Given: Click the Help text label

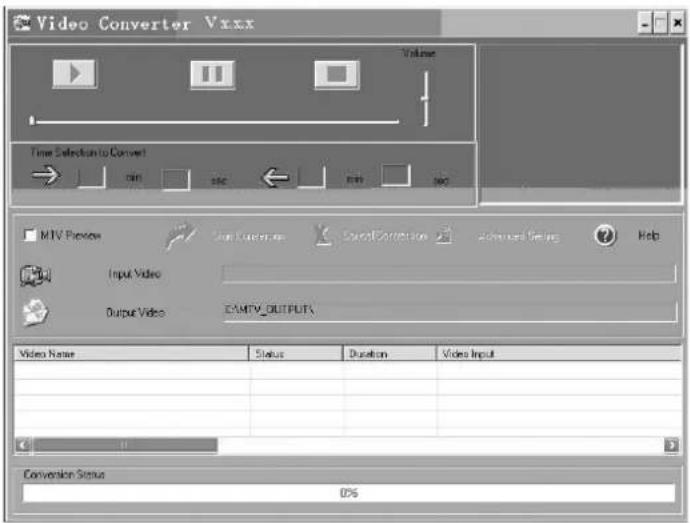Looking at the screenshot, I should pos(649,236).
